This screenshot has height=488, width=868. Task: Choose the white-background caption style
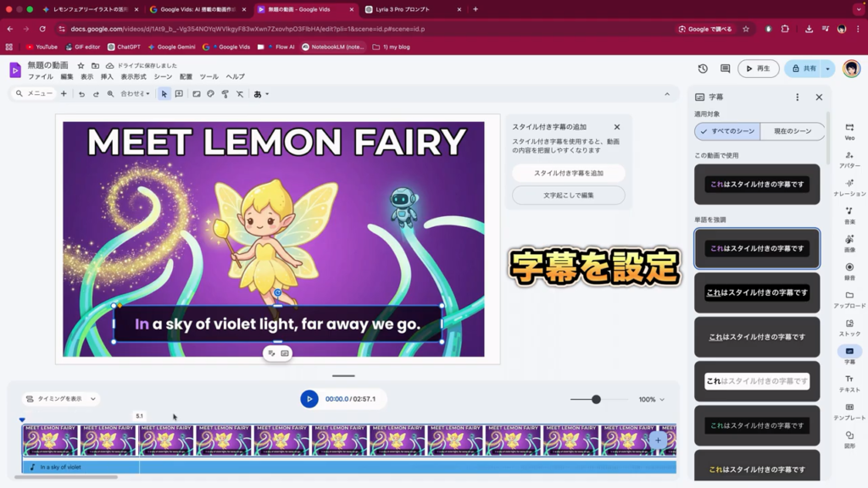point(757,381)
